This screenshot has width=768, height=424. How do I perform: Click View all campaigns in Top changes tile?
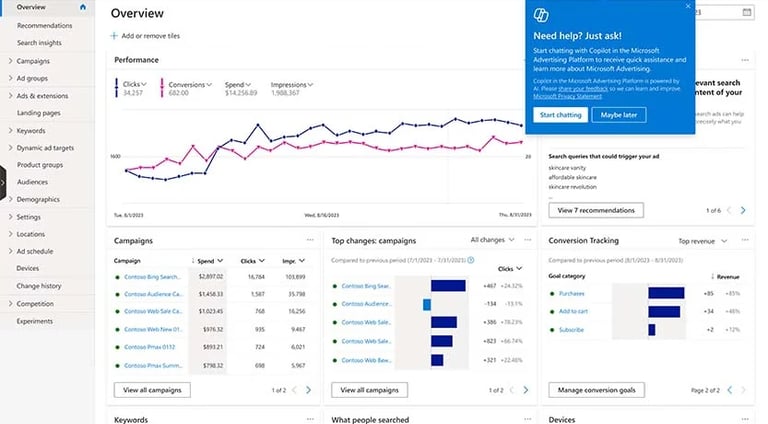point(369,390)
